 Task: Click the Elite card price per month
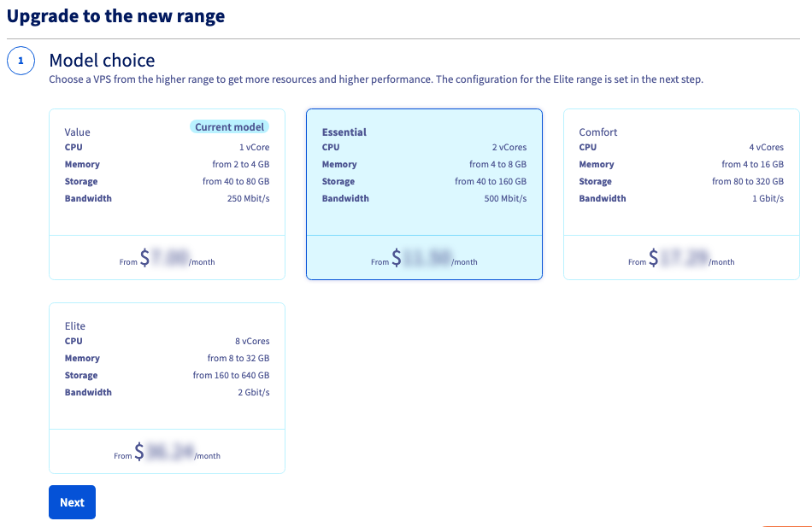167,452
